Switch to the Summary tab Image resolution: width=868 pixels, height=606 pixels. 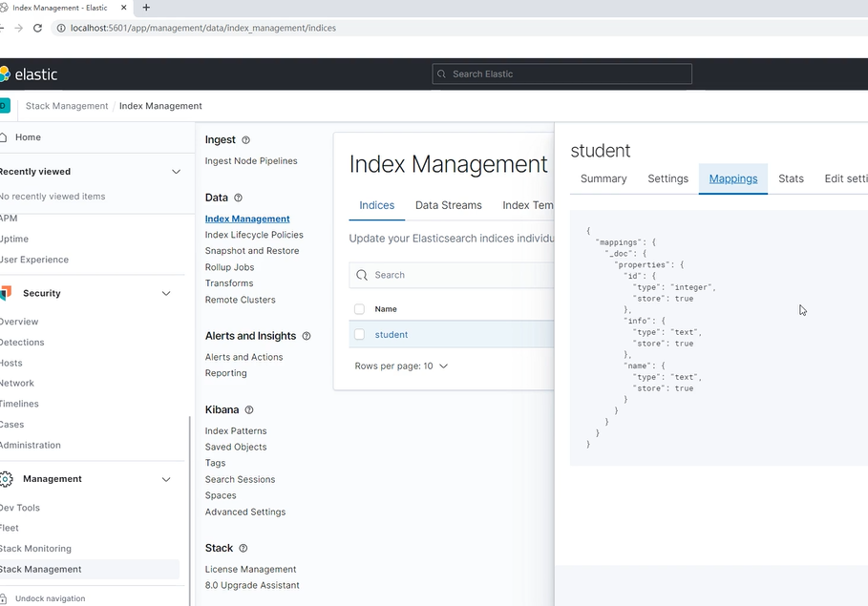coord(603,178)
